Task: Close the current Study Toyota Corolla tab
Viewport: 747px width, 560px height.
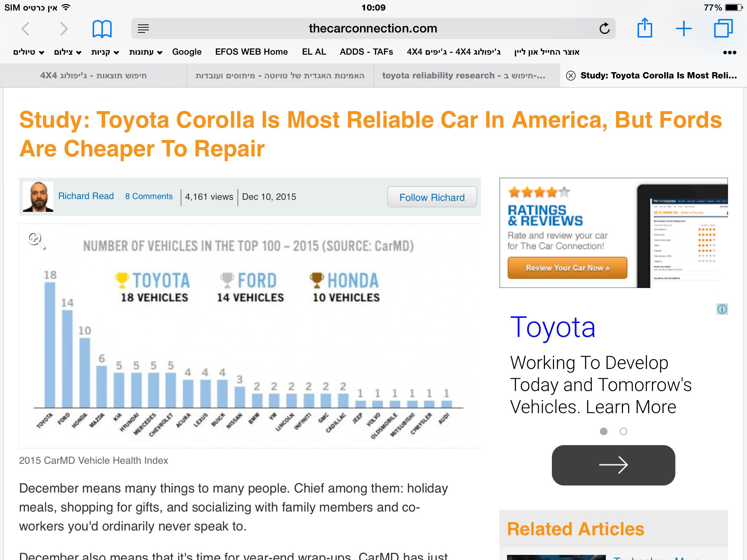Action: click(570, 75)
